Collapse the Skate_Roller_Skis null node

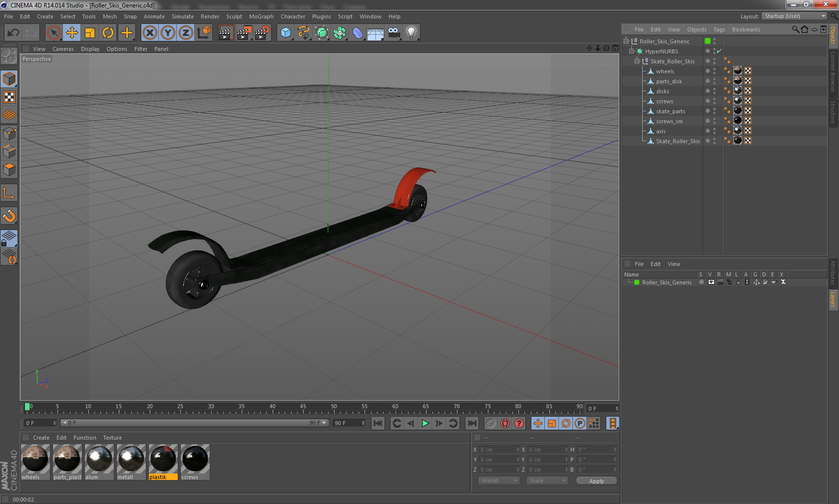[x=637, y=61]
